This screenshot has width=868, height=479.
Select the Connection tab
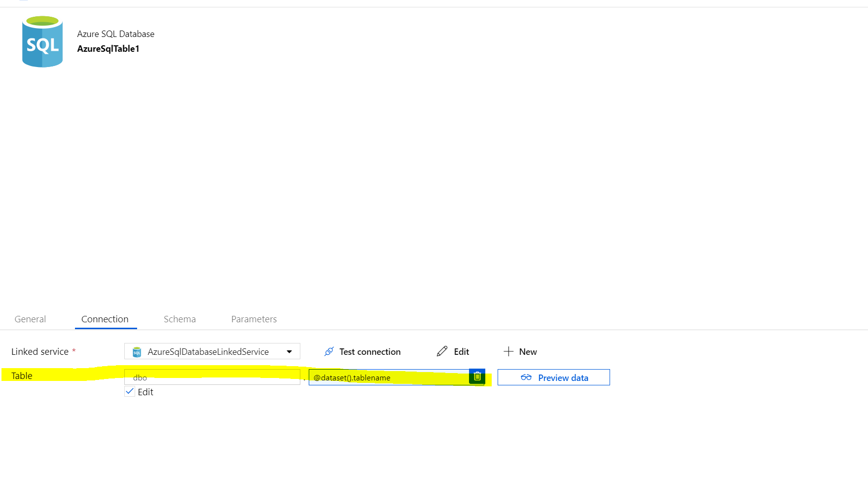pyautogui.click(x=105, y=319)
